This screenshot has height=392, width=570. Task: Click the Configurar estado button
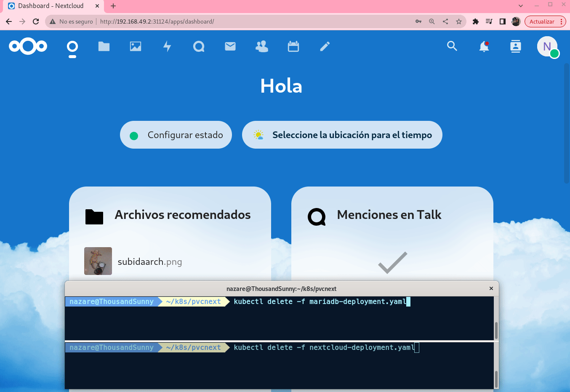coord(176,135)
